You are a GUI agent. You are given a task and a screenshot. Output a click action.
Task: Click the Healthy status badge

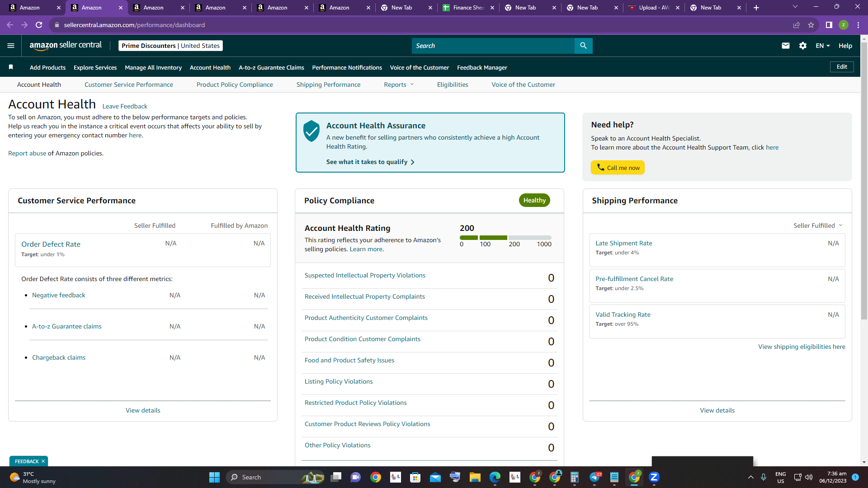coord(534,200)
